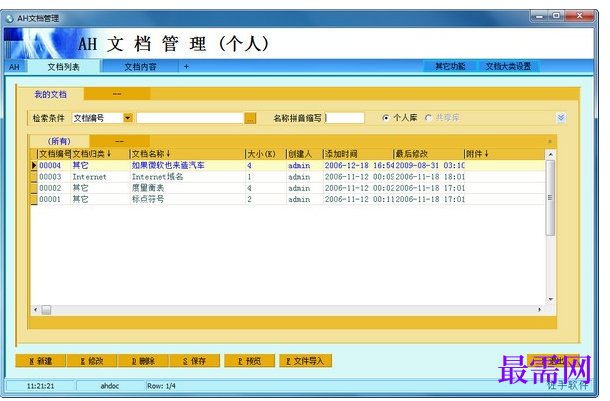
Task: Click the + tab to add
Action: point(186,67)
